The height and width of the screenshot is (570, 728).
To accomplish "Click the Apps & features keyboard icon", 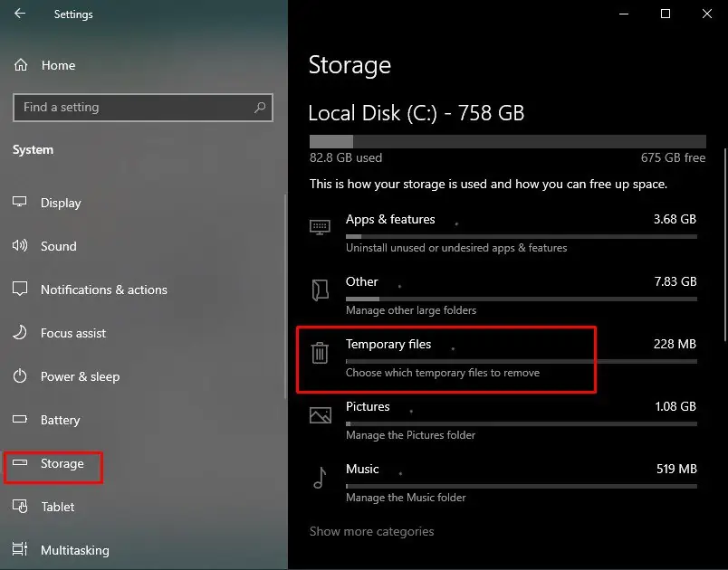I will coord(320,227).
